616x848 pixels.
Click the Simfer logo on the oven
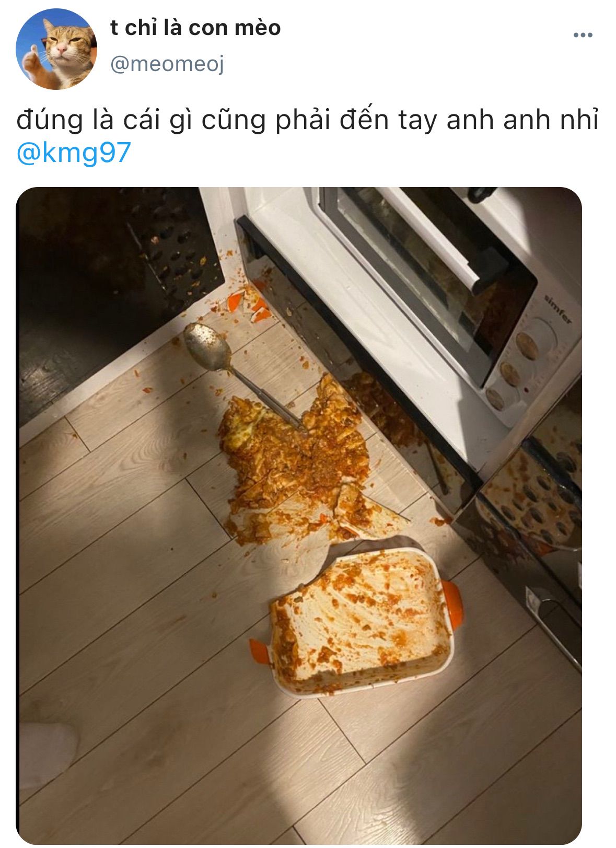point(559,309)
